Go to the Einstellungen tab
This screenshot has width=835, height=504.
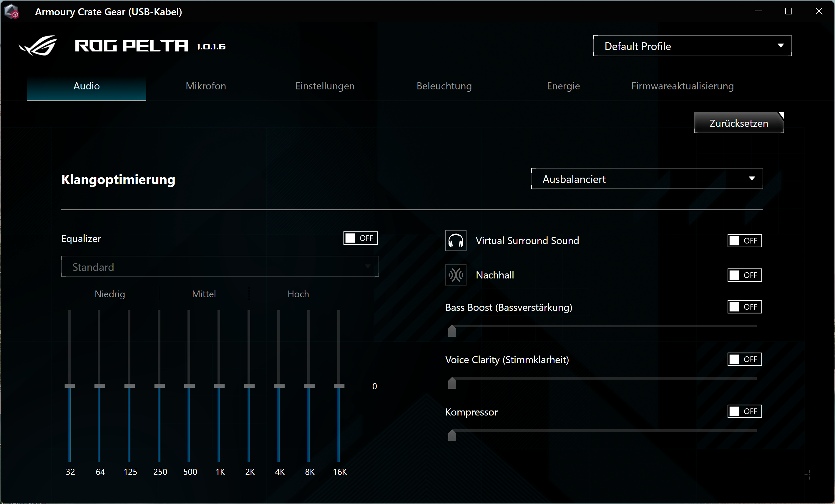[325, 86]
